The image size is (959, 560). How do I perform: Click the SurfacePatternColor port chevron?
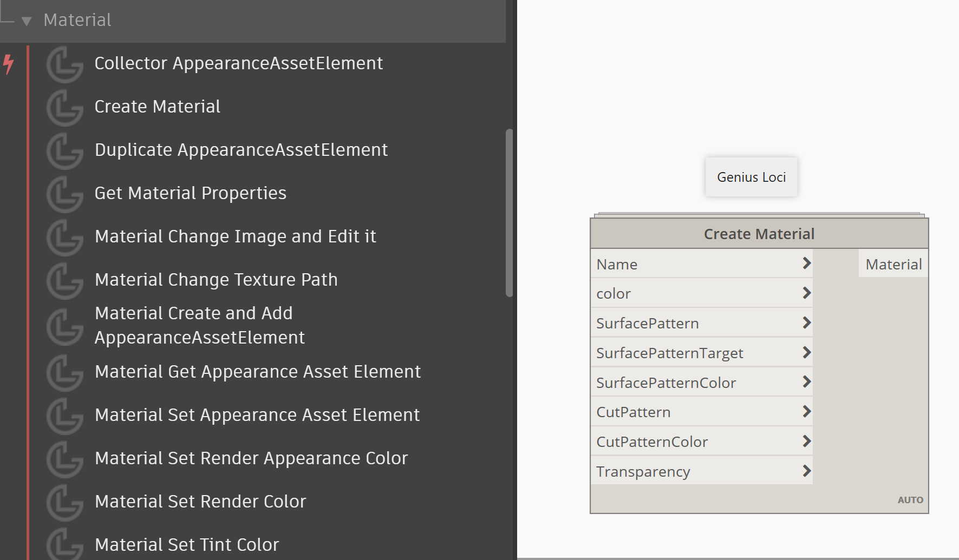point(806,382)
